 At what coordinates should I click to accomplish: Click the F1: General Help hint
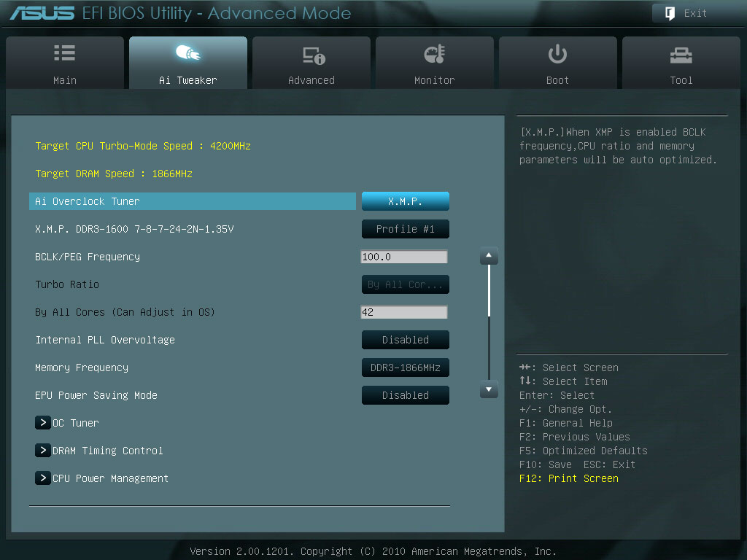coord(566,423)
